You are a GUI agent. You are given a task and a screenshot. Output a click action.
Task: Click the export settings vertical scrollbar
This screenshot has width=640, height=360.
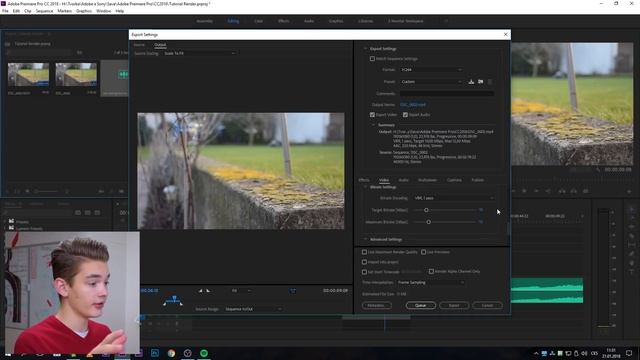click(508, 229)
